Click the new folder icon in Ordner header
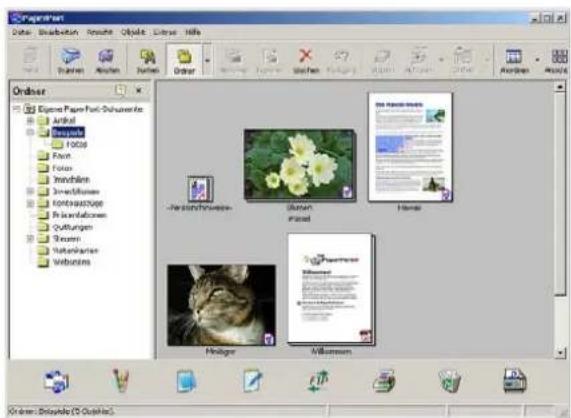The width and height of the screenshot is (571, 418). [120, 90]
